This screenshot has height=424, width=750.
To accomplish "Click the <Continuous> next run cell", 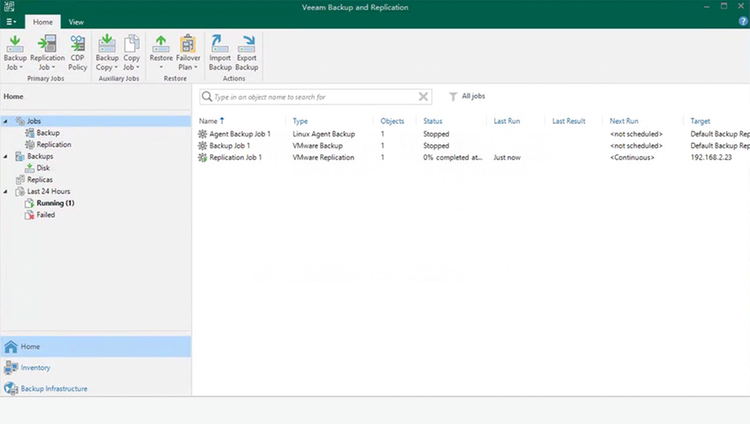I will (x=632, y=157).
